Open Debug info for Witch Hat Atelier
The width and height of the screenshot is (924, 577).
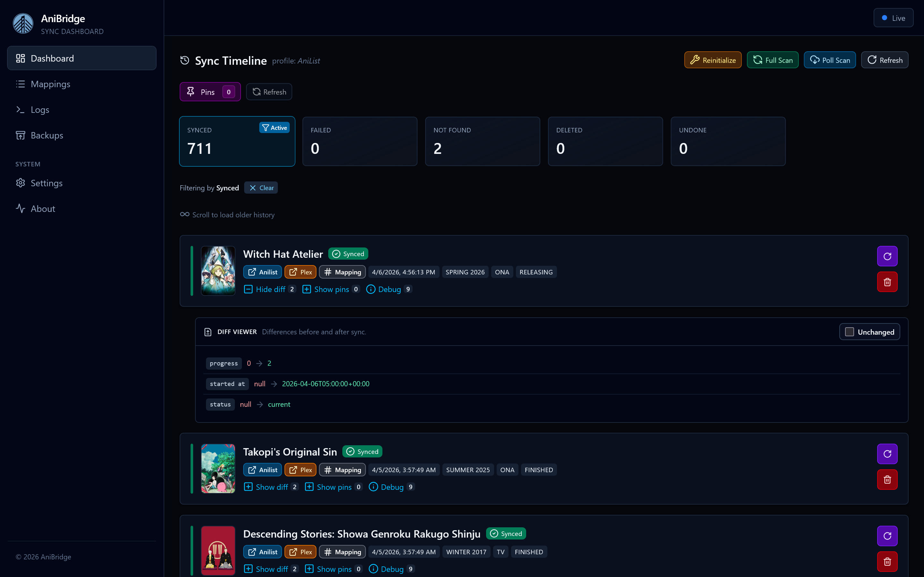pyautogui.click(x=389, y=289)
